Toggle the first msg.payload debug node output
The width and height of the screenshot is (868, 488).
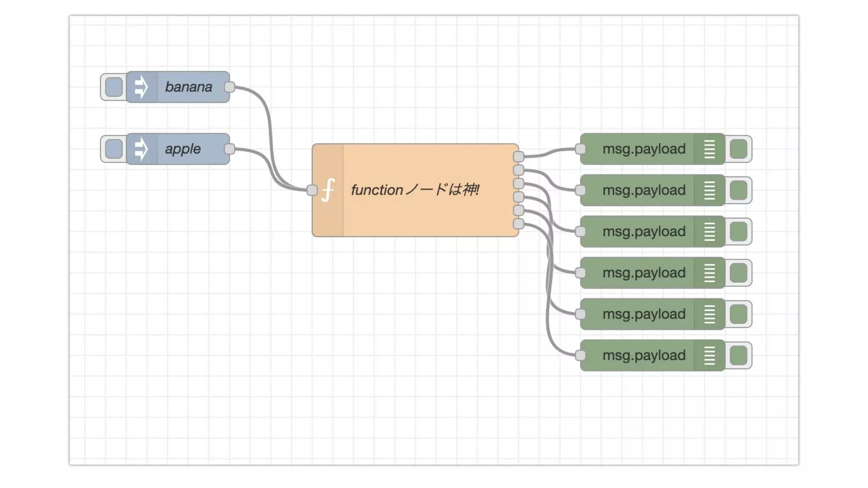tap(738, 149)
